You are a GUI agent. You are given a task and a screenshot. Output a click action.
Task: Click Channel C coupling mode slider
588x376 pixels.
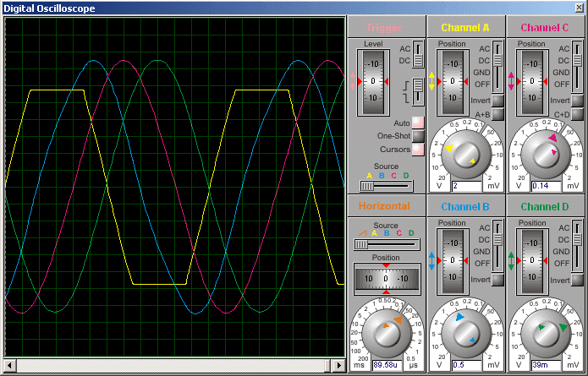(x=578, y=67)
